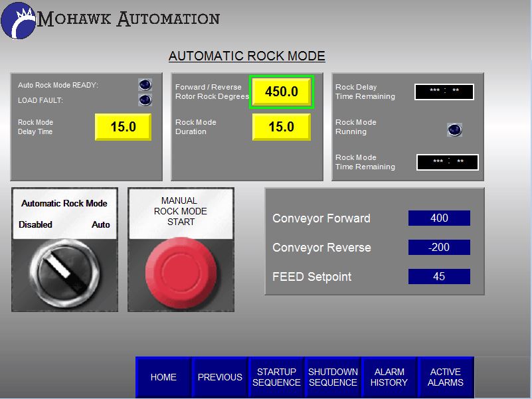The image size is (532, 399).
Task: Click the 'Rock Mode Running' label
Action: point(356,127)
